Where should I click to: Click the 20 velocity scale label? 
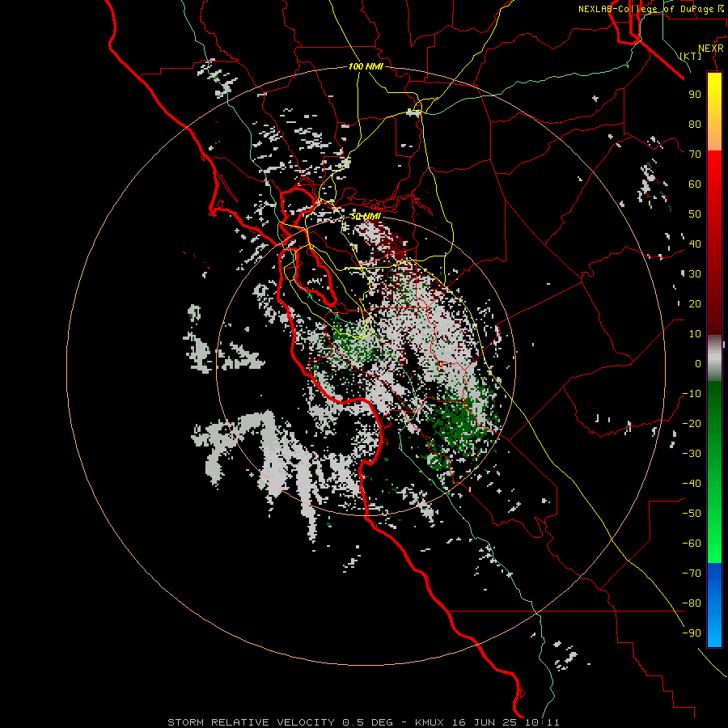click(x=695, y=303)
